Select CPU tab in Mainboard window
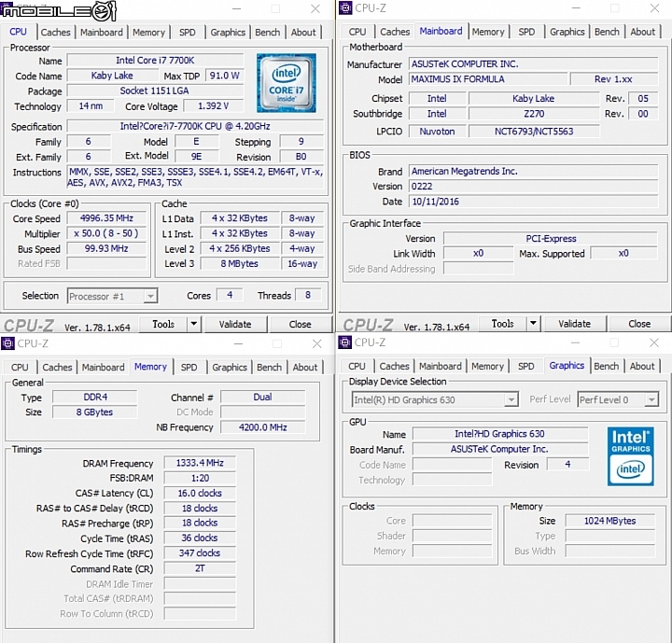 click(x=357, y=32)
